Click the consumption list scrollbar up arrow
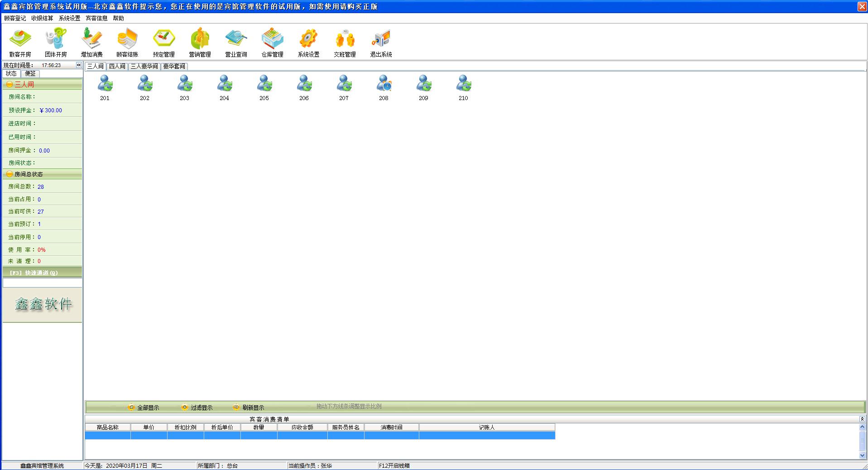Viewport: 868px width, 470px height. (x=862, y=427)
